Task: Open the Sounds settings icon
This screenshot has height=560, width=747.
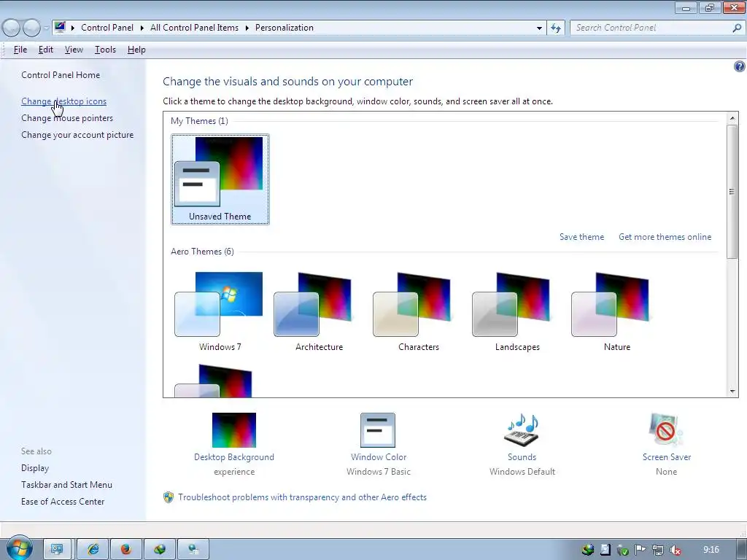Action: [522, 430]
